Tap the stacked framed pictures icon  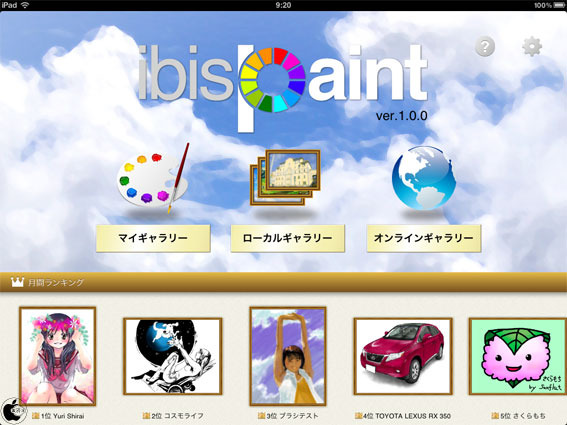(x=285, y=177)
